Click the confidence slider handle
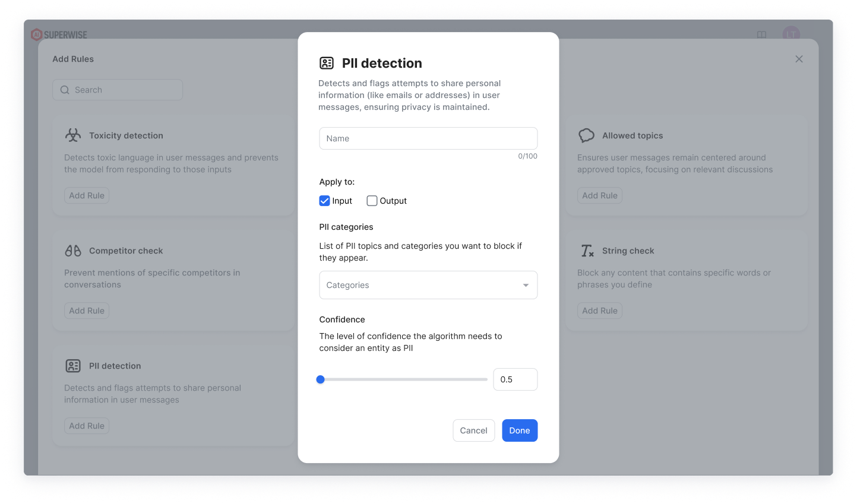857x504 pixels. 321,379
